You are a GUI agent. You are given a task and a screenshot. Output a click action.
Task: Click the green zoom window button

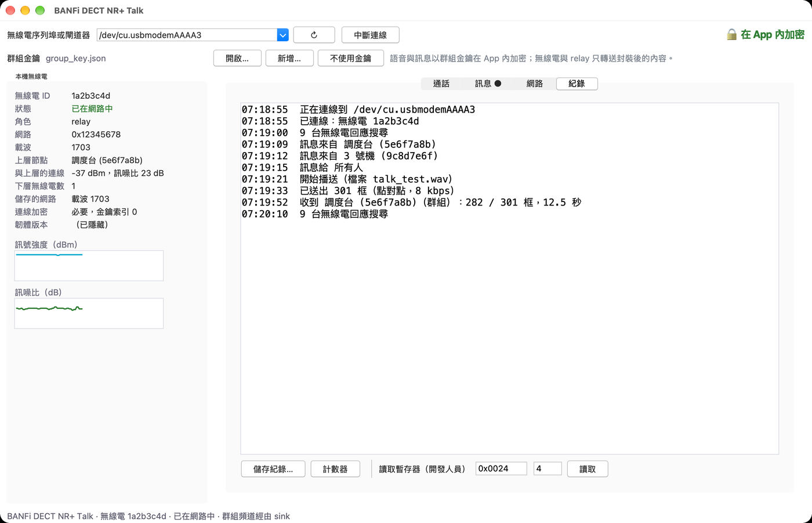tap(40, 10)
